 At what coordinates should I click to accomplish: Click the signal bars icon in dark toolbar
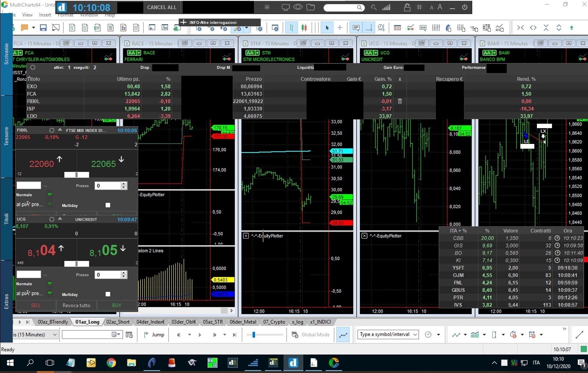point(386,7)
